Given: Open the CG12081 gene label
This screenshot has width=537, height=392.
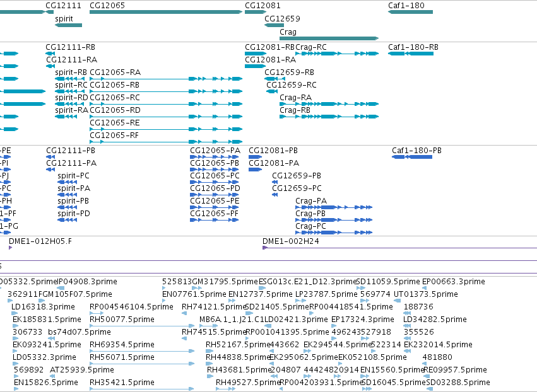Looking at the screenshot, I should pos(263,6).
